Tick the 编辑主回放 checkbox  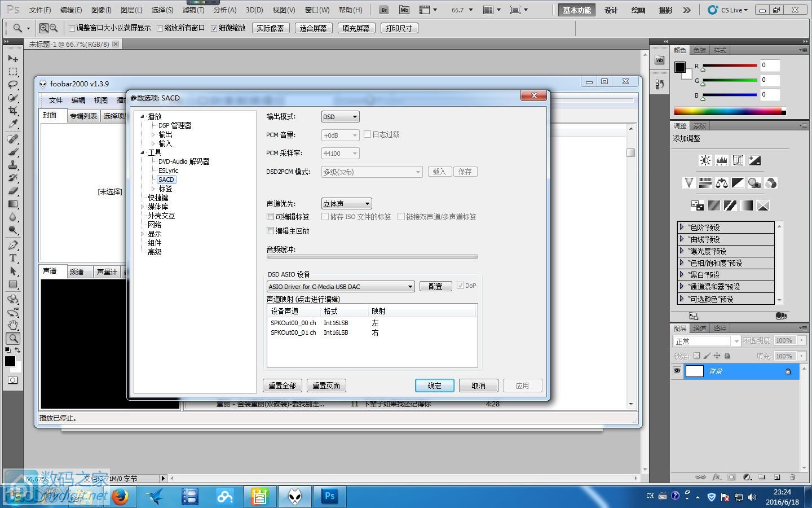[271, 231]
